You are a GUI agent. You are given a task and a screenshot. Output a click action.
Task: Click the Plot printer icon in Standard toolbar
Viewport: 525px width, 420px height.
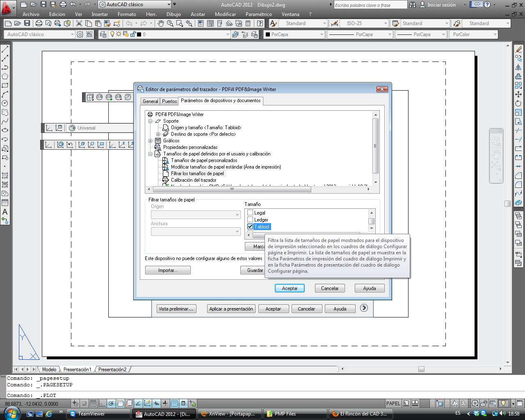coord(39,23)
